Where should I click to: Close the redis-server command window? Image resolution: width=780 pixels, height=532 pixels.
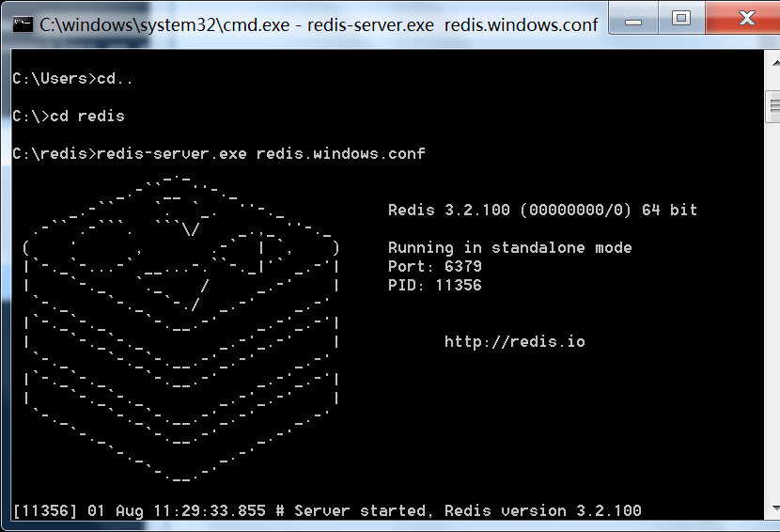click(x=744, y=18)
